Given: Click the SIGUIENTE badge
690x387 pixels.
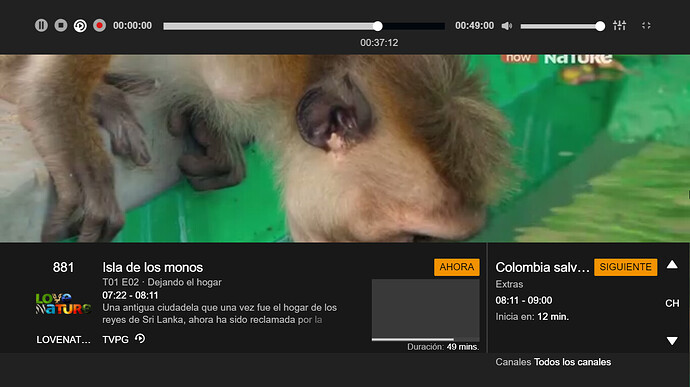Looking at the screenshot, I should tap(625, 267).
